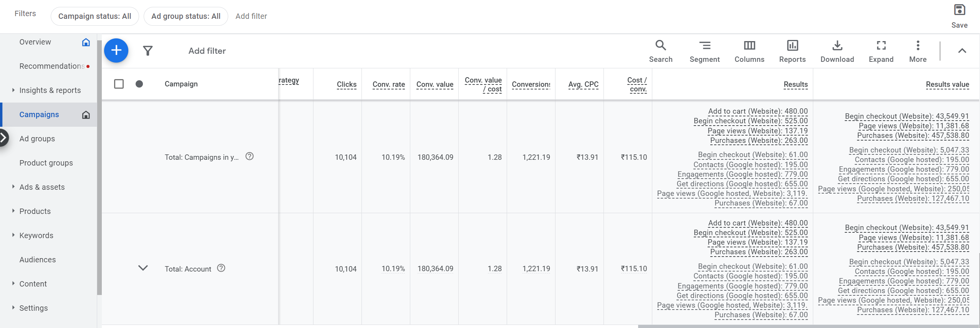Click the horizontal scrollbar at table bottom
980x328 pixels.
(807, 326)
